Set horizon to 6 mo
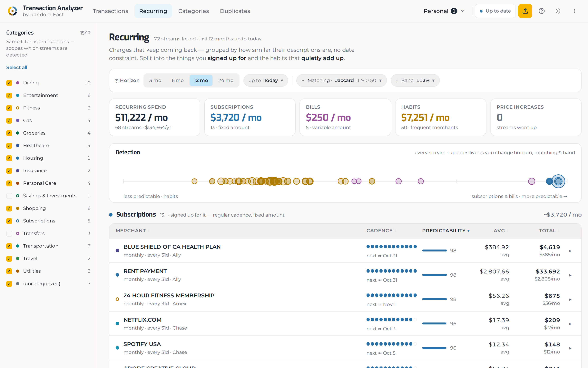This screenshot has height=368, width=588. (178, 80)
